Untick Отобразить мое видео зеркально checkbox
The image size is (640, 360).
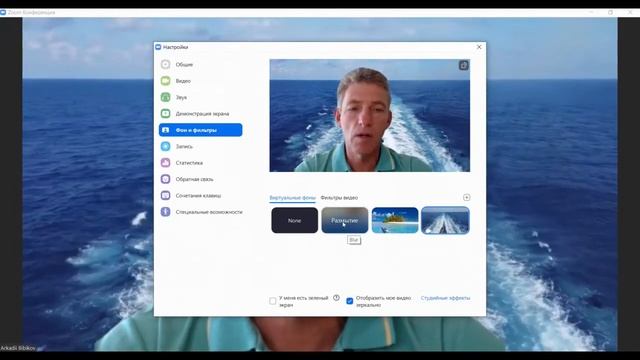point(349,301)
